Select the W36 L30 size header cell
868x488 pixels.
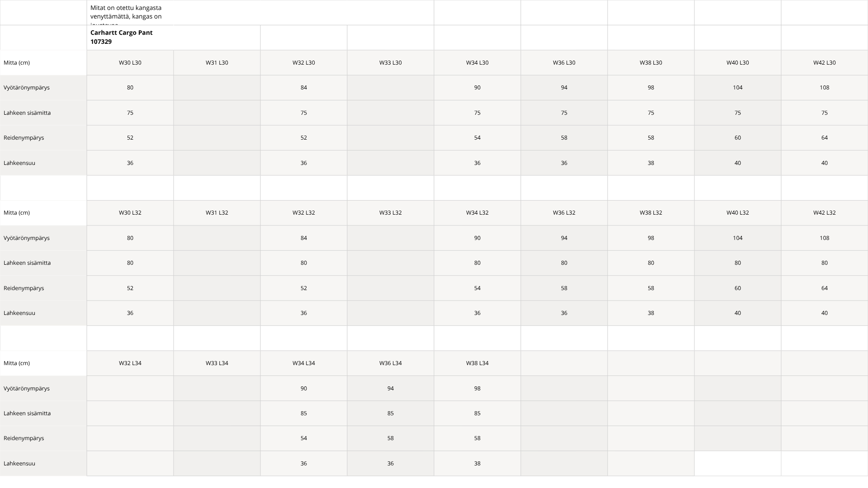(564, 63)
